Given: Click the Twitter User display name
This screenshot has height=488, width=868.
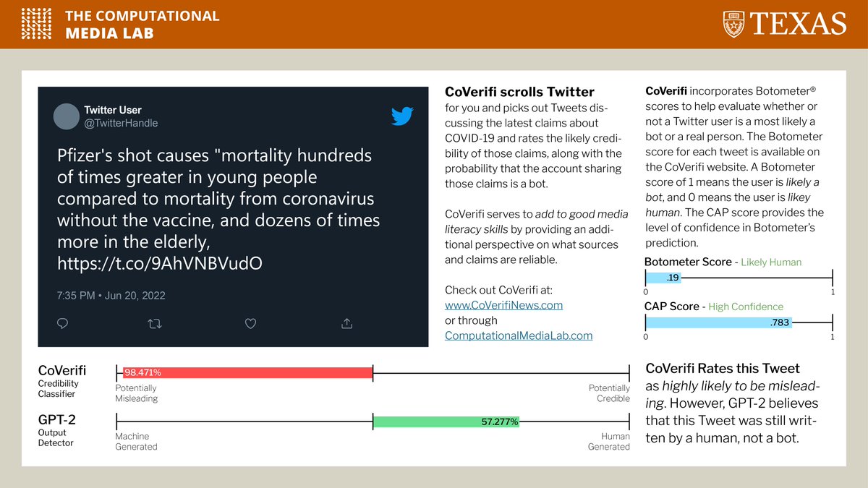Looking at the screenshot, I should click(113, 110).
